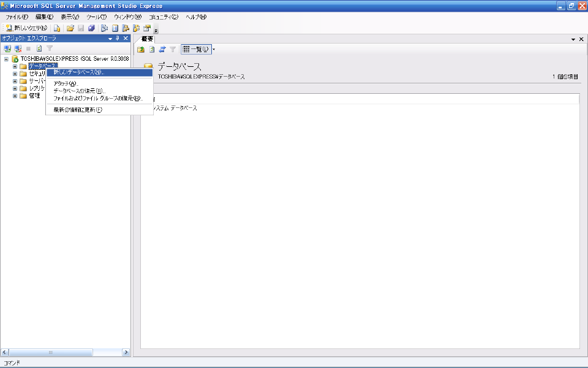The height and width of the screenshot is (368, 588).
Task: Click Object Explorer horizontal scrollbar right arrow
Action: (126, 352)
